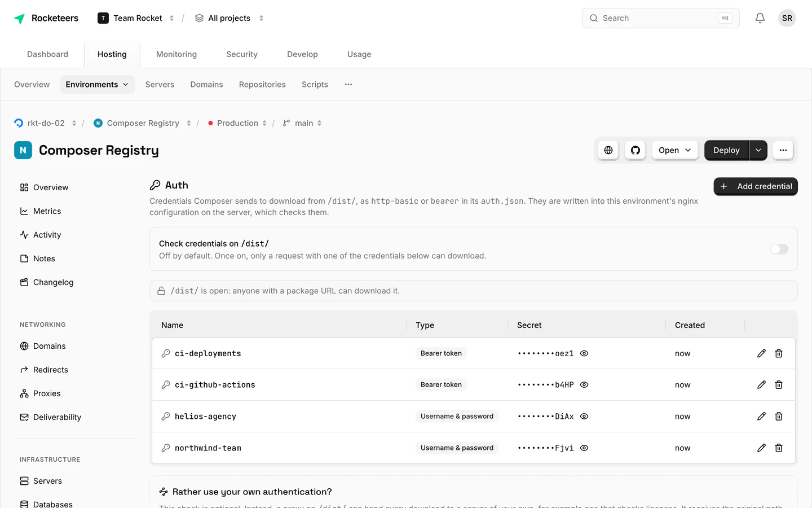Switch to the Develop tab
The height and width of the screenshot is (508, 812).
pos(302,54)
